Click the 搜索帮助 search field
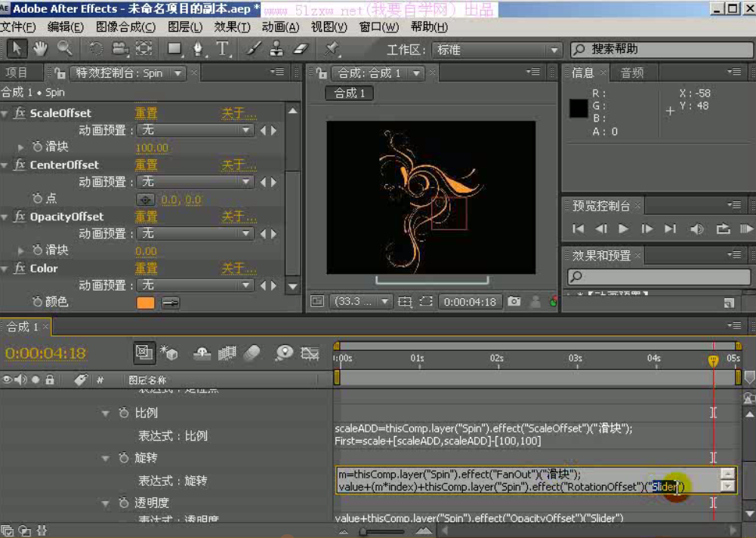Viewport: 756px width, 538px height. click(662, 49)
